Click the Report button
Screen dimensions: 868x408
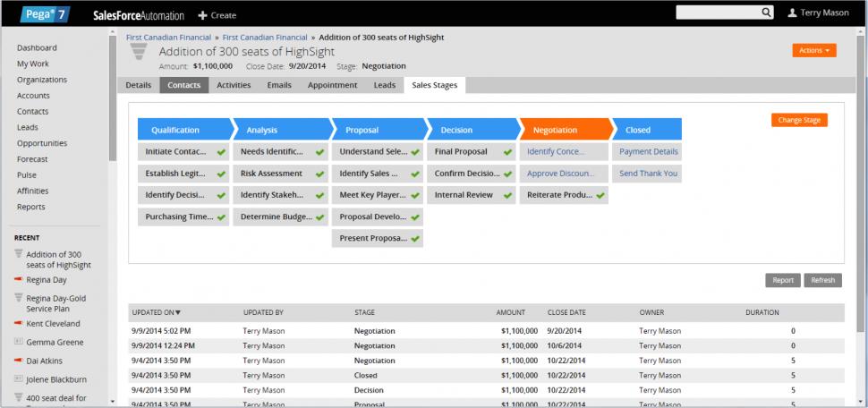[x=783, y=280]
